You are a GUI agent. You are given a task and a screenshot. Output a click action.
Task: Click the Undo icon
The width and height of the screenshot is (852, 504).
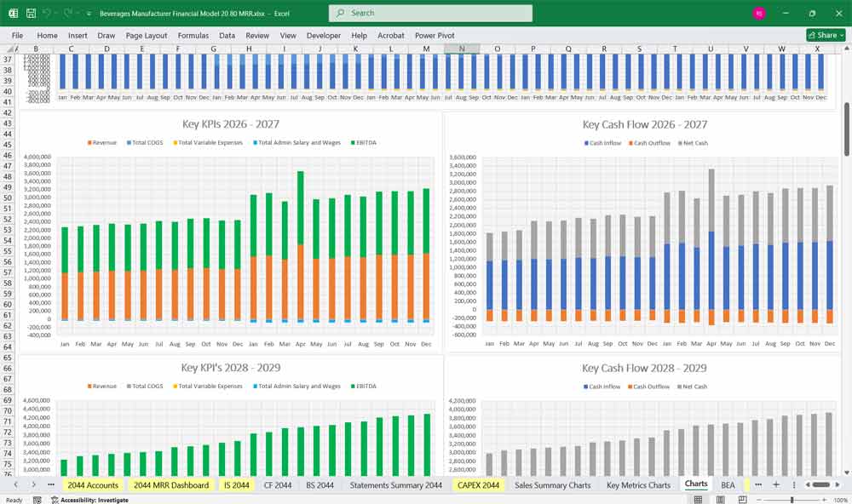(x=48, y=13)
